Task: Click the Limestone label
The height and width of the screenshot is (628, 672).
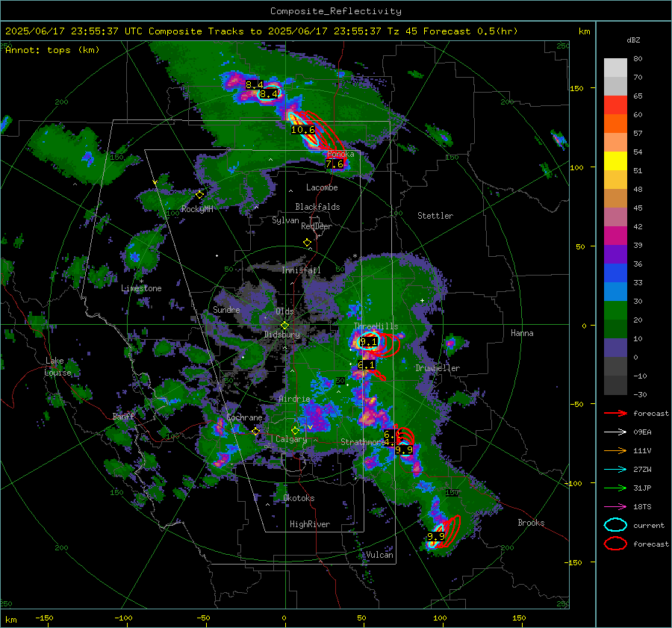Action: 141,288
